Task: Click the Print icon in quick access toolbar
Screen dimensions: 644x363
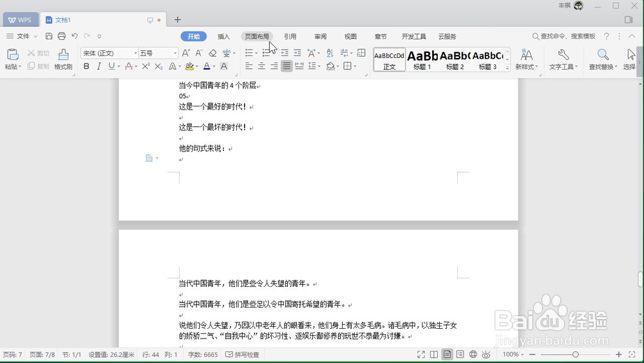Action: coord(62,36)
